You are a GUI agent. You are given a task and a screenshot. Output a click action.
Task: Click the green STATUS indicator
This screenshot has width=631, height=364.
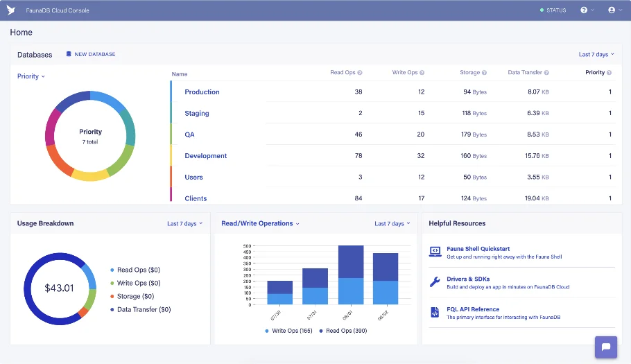(553, 10)
